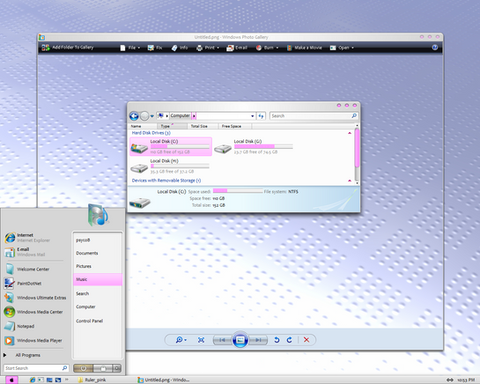The height and width of the screenshot is (384, 480).
Task: Click the pink Start button on taskbar
Action: [11, 380]
